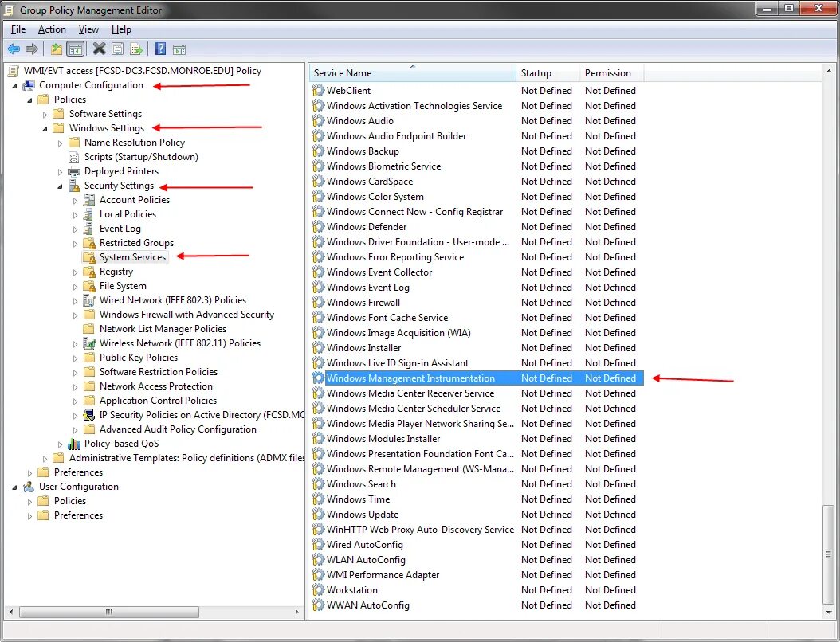Click the Wireless Network (IEEE 802.11) icon
Screen dimensions: 840x642
[89, 343]
